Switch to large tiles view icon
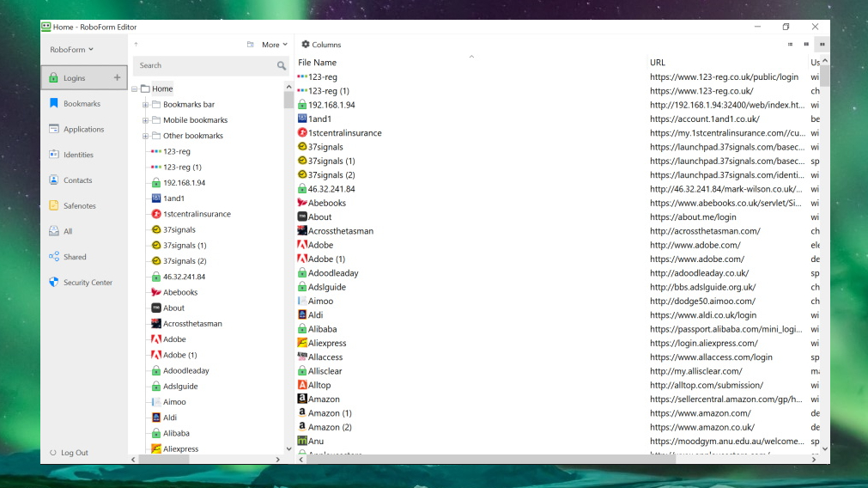Image resolution: width=868 pixels, height=488 pixels. 822,45
